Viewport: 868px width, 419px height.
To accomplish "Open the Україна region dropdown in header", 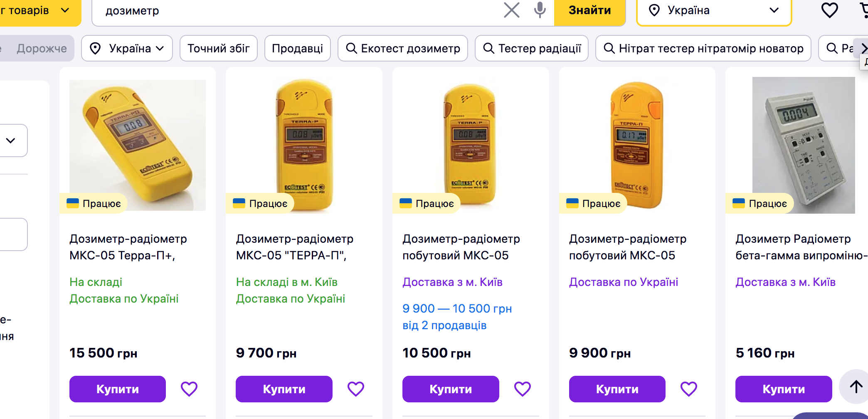I will pos(714,11).
